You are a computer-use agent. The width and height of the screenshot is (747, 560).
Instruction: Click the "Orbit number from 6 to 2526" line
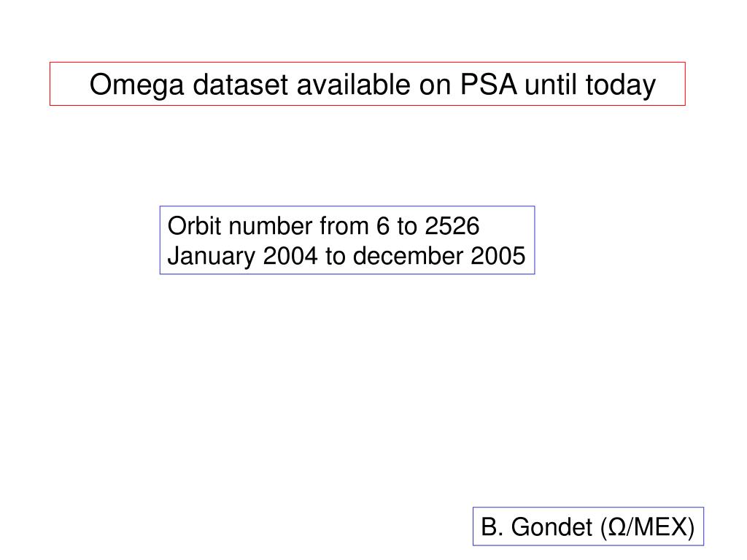pyautogui.click(x=323, y=226)
